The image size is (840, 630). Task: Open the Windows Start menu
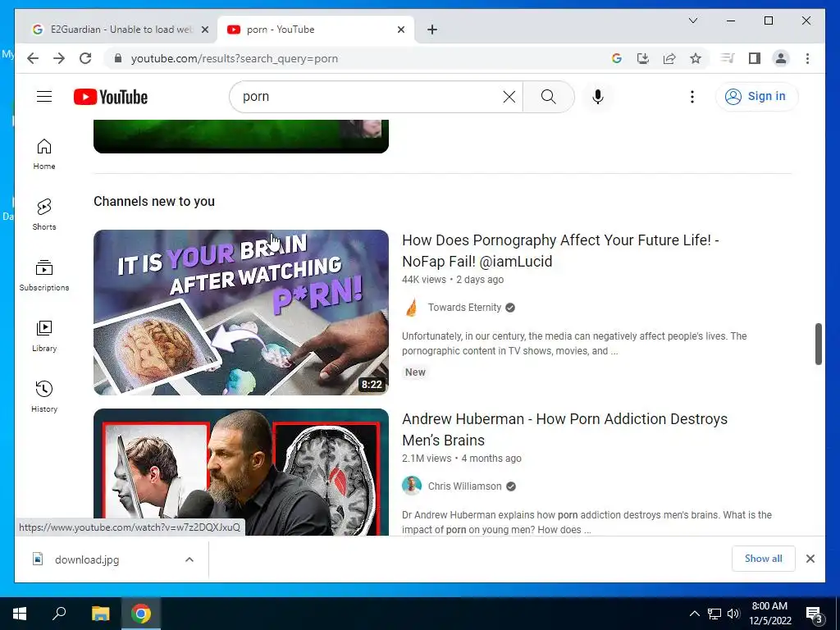click(x=20, y=614)
